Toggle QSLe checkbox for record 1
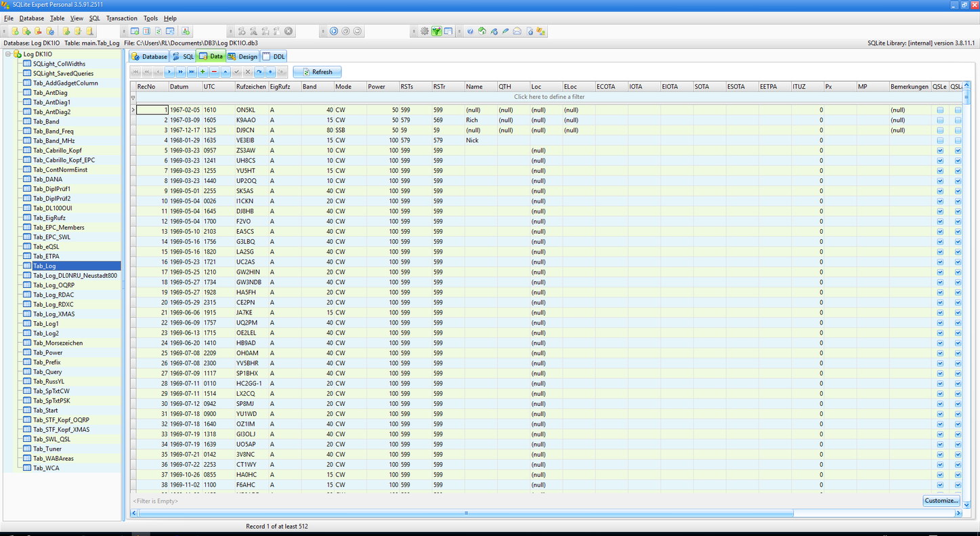Viewport: 980px width, 536px height. tap(940, 110)
